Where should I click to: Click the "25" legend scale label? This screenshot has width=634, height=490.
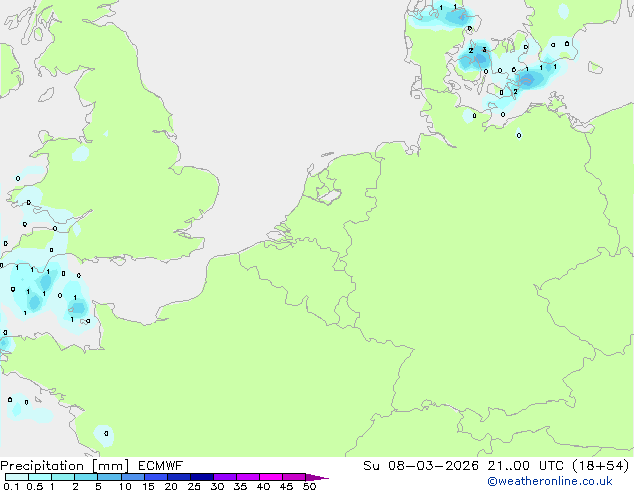[194, 486]
